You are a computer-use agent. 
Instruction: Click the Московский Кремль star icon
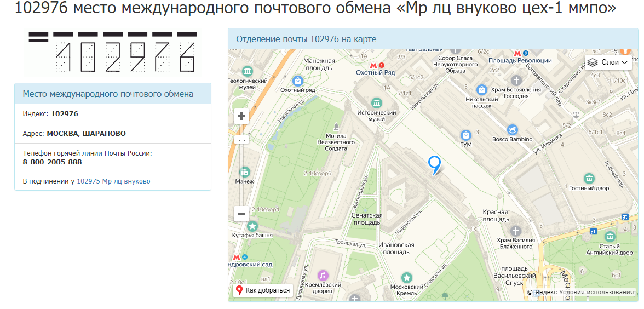point(406,277)
